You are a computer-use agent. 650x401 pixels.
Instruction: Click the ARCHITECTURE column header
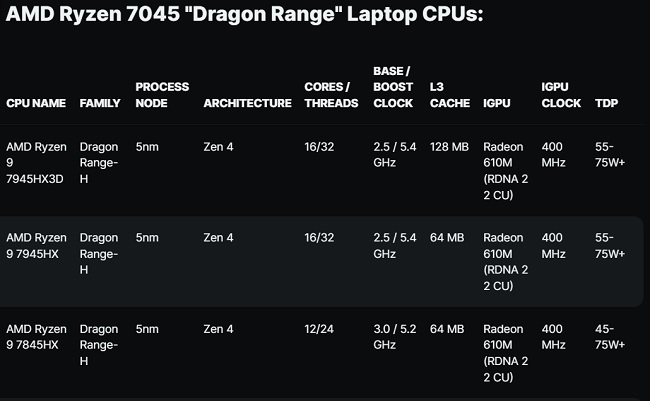(x=246, y=103)
